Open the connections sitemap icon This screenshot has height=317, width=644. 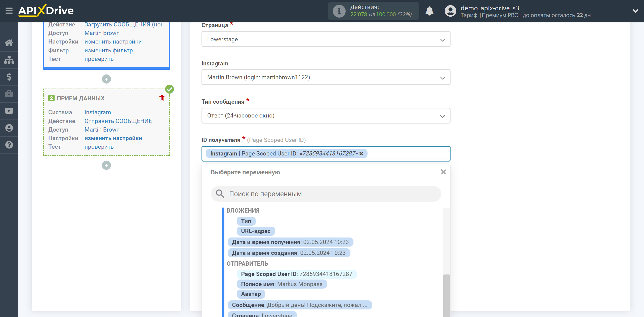coord(9,60)
